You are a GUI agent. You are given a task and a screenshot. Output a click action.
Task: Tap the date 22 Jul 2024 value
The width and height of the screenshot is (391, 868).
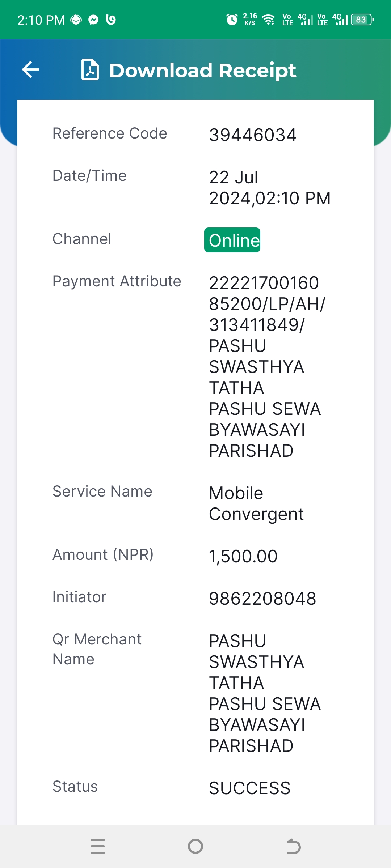270,188
